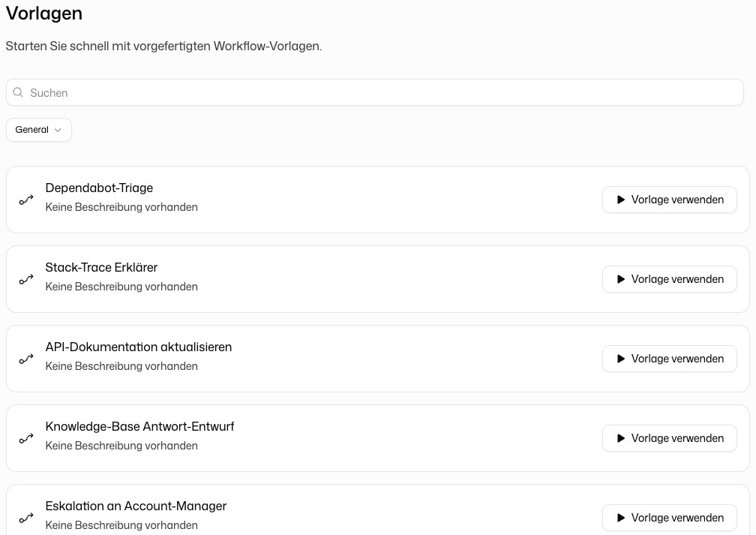Click the workflow icon beside Stack-Trace Erklärer
Image resolution: width=756 pixels, height=535 pixels.
point(26,279)
